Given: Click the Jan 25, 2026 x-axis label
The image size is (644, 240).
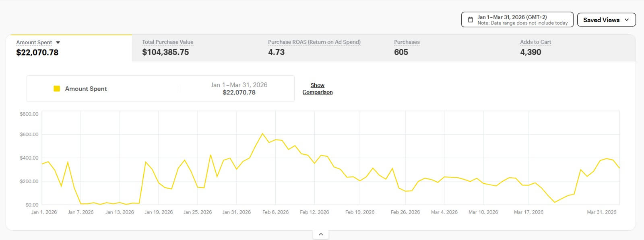Looking at the screenshot, I should [x=198, y=212].
